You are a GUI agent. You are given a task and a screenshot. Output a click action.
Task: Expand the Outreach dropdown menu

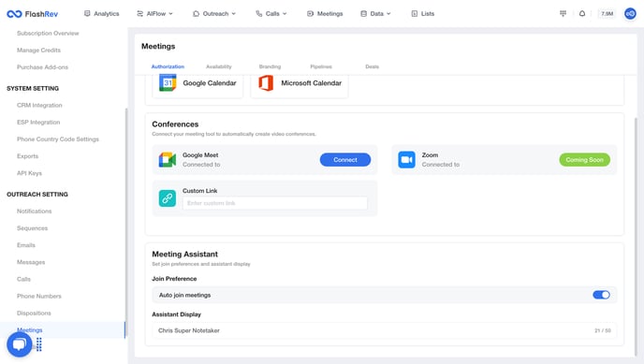pyautogui.click(x=214, y=13)
